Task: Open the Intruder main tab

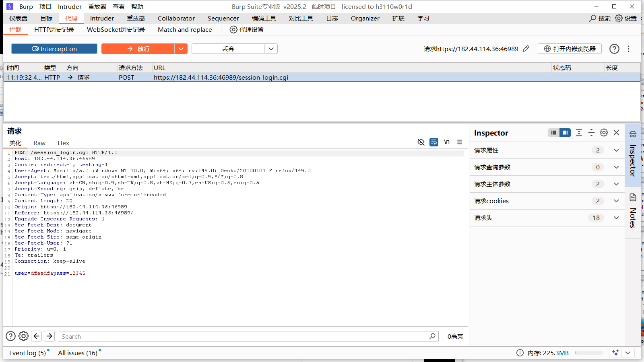Action: point(102,18)
